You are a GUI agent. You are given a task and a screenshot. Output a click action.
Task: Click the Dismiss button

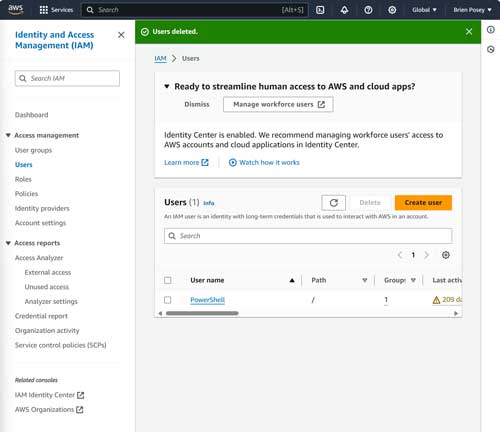[197, 104]
